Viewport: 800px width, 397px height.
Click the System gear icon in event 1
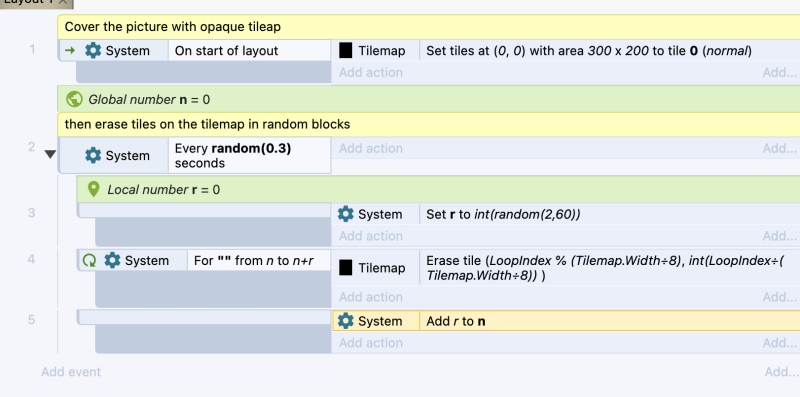tap(93, 51)
